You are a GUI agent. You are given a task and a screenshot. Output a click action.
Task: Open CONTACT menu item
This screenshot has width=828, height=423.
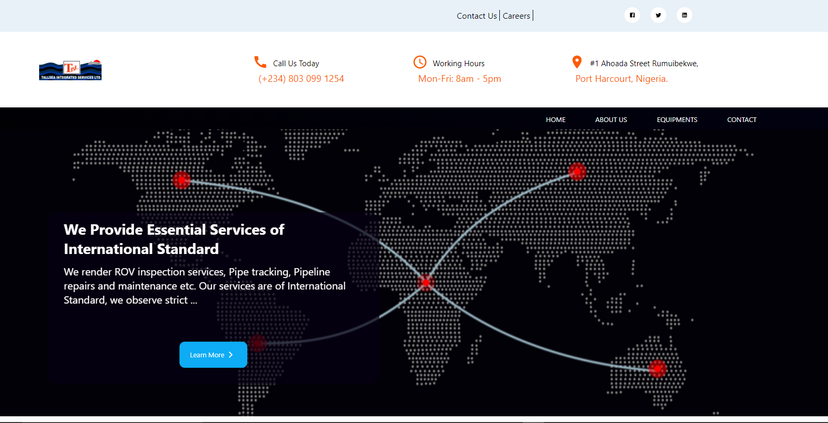pos(741,120)
